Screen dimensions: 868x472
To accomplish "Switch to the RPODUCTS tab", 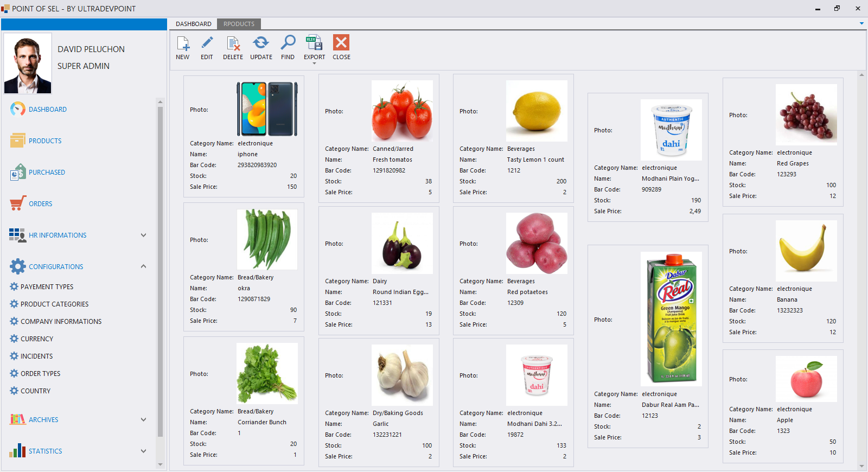I will tap(239, 24).
